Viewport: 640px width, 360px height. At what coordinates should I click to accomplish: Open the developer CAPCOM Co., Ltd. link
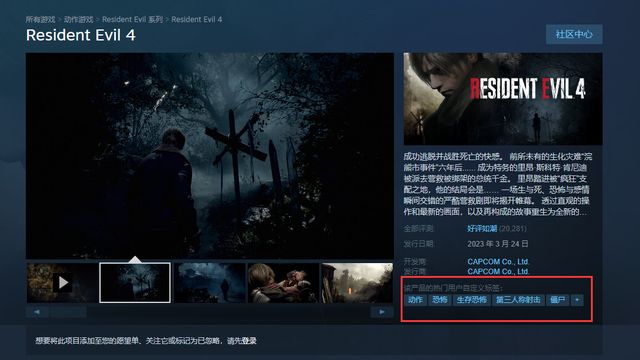[x=498, y=262]
